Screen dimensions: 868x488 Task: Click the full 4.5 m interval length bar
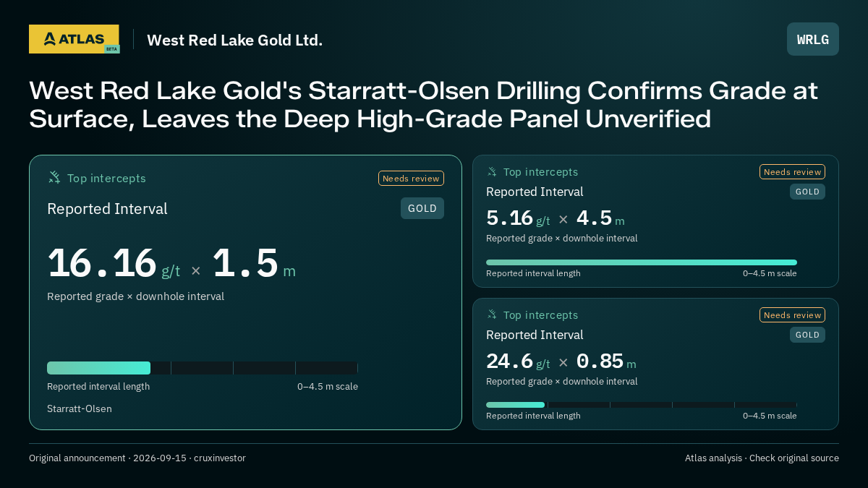642,262
